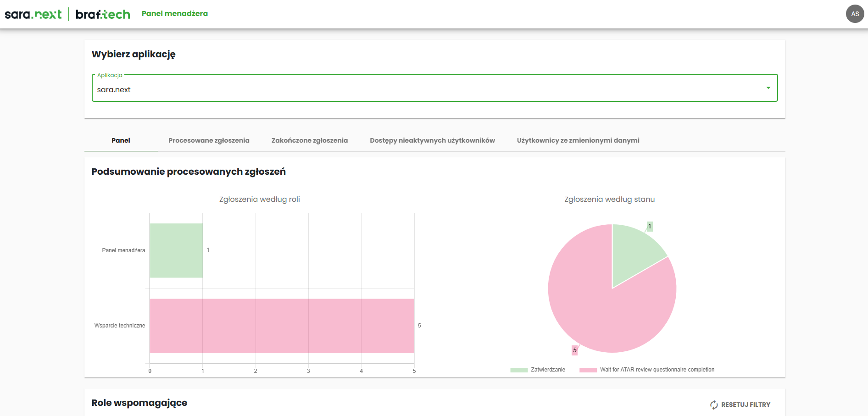Go to the Zakończone zgłoszenia tab
The height and width of the screenshot is (416, 868).
click(x=310, y=140)
